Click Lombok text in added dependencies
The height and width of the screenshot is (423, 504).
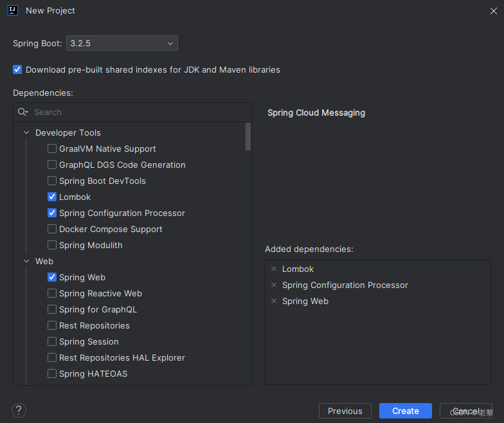(x=298, y=269)
